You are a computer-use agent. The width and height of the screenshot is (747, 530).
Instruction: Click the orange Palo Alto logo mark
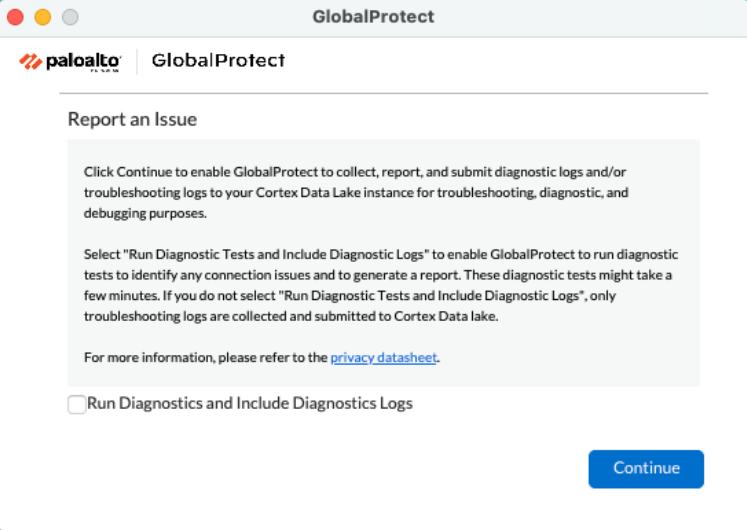tap(31, 62)
